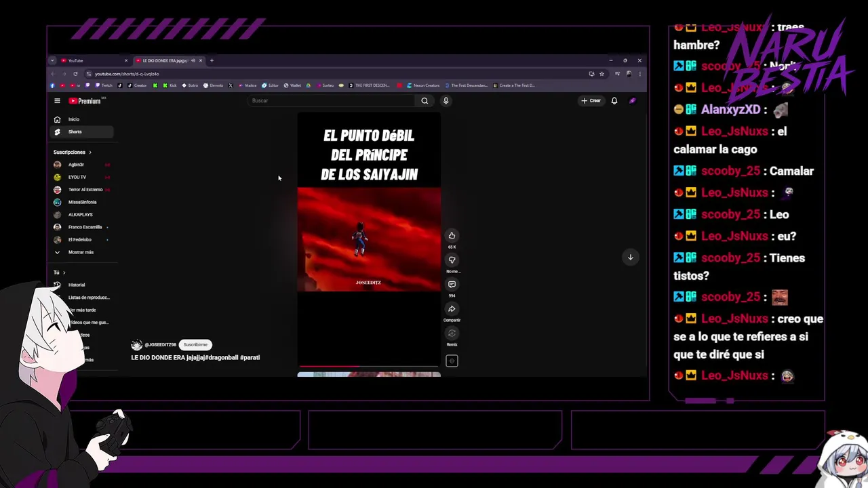Go to next short with down arrow
The width and height of the screenshot is (868, 488).
(630, 257)
